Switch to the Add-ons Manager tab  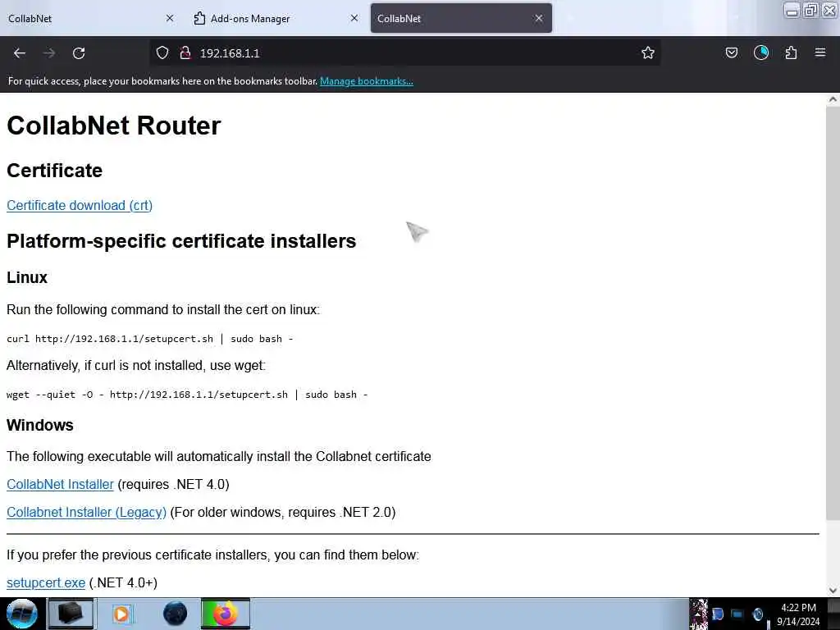[276, 18]
